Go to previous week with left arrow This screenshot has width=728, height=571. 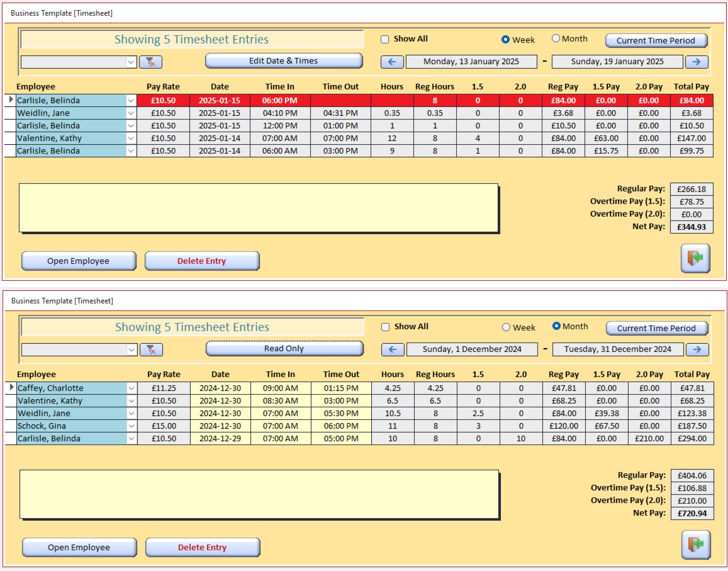(392, 62)
